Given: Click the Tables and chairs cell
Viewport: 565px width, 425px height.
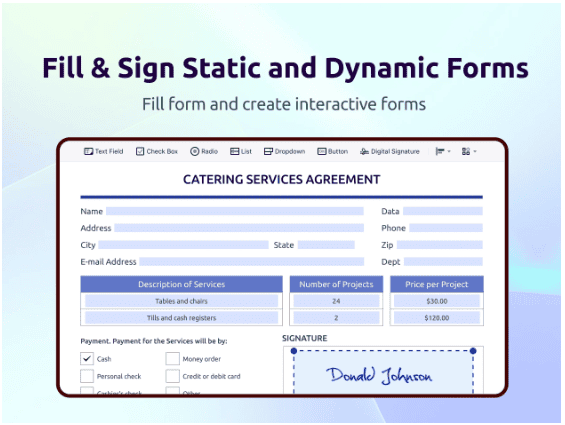Looking at the screenshot, I should [x=181, y=301].
